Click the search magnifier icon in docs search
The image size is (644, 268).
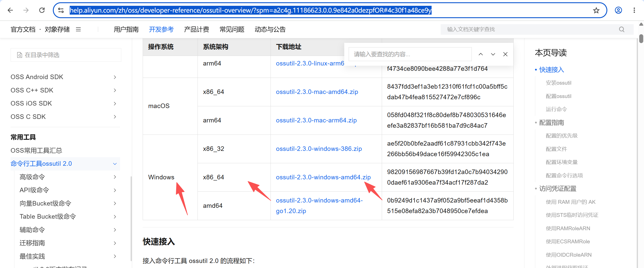[x=622, y=29]
